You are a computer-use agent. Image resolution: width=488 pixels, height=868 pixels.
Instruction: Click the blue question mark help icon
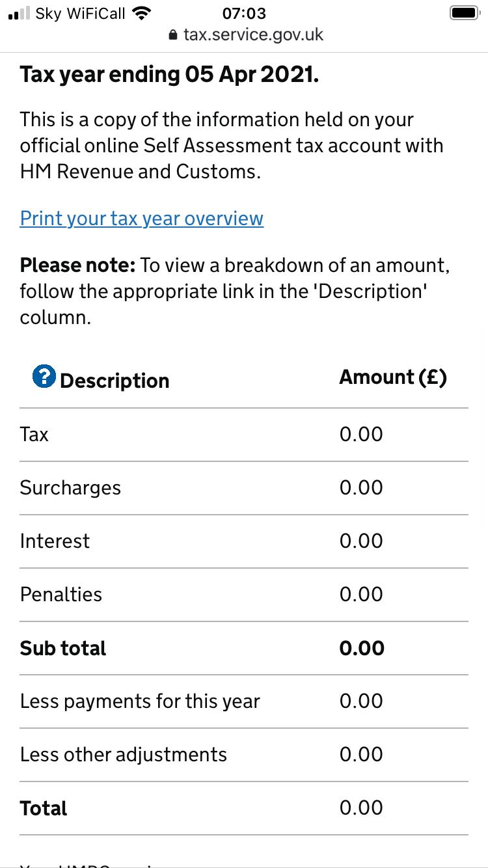coord(44,377)
